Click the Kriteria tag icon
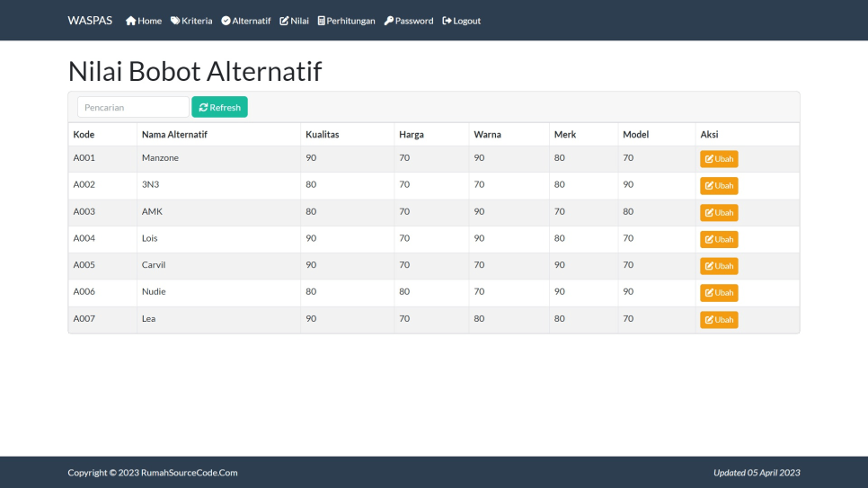The image size is (868, 488). 175,21
